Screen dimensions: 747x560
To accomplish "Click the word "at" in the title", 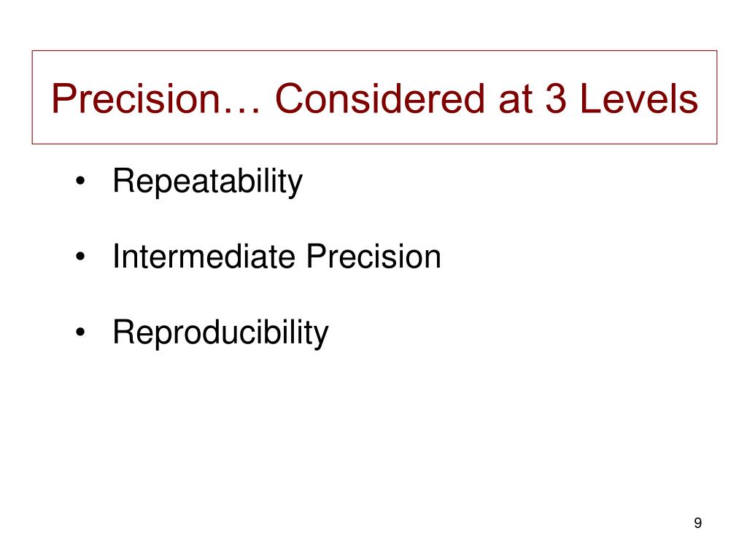I will (514, 100).
